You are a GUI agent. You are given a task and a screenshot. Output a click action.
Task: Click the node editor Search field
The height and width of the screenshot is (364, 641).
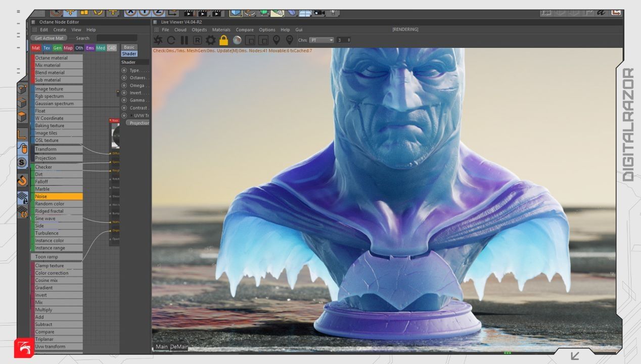(116, 38)
